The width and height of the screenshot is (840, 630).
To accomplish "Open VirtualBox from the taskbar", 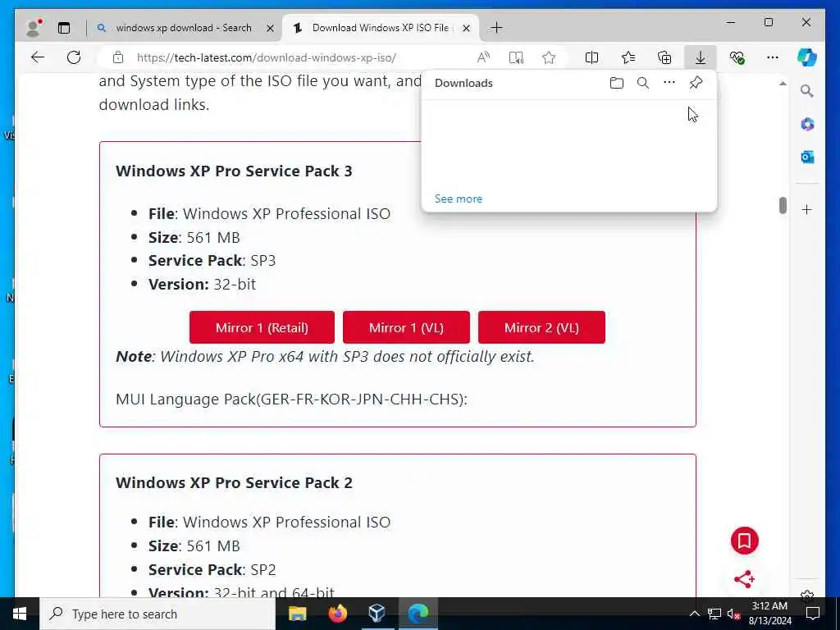I will click(377, 614).
